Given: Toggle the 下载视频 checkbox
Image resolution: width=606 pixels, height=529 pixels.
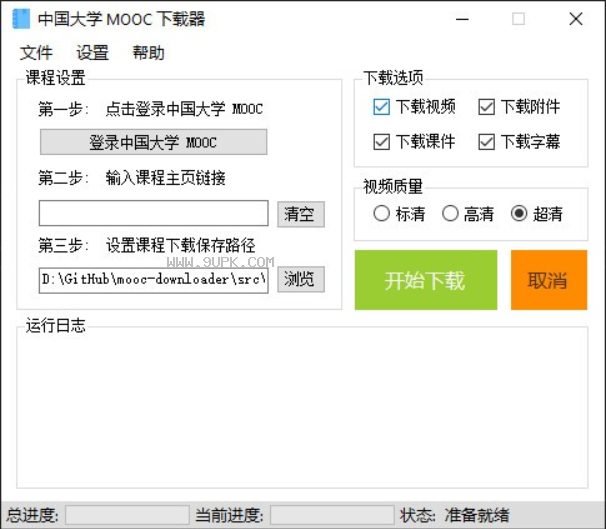Looking at the screenshot, I should pyautogui.click(x=414, y=107).
